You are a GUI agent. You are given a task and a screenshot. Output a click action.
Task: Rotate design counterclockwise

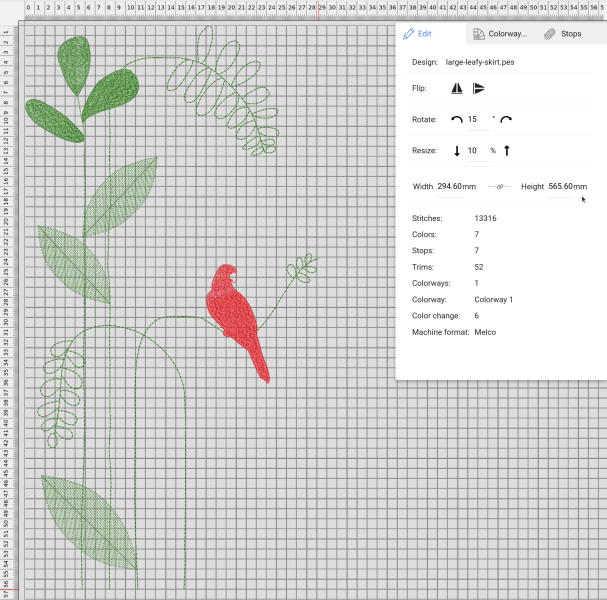click(457, 119)
